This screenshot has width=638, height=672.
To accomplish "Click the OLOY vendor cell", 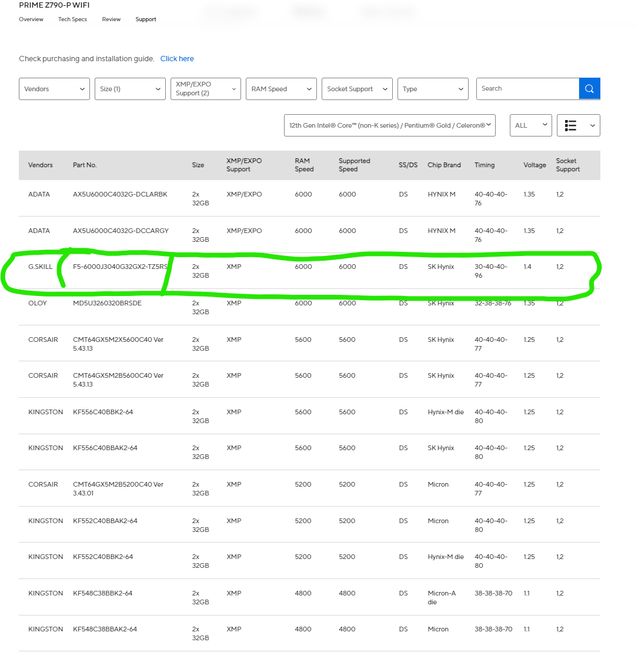I will pos(37,303).
